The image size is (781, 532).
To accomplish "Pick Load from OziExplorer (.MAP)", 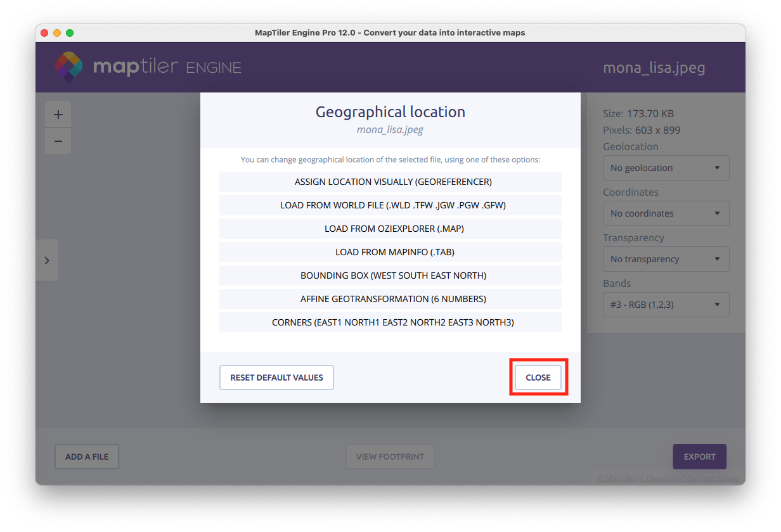I will pyautogui.click(x=390, y=229).
